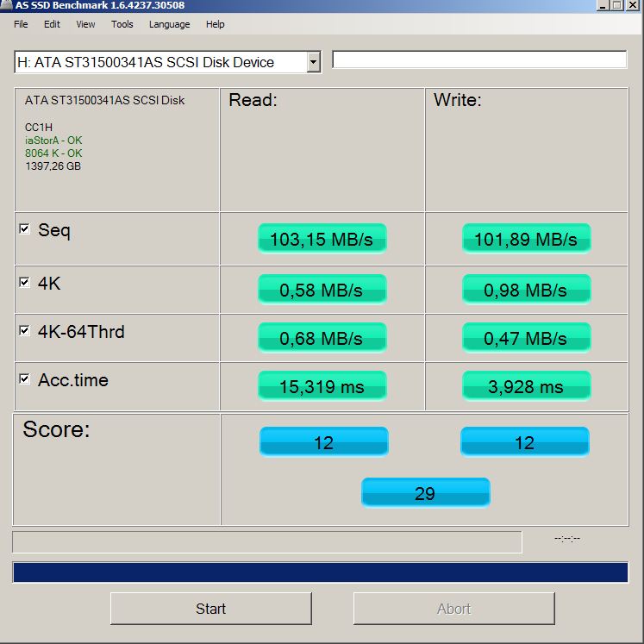Open the Edit menu
644x644 pixels.
(x=52, y=24)
